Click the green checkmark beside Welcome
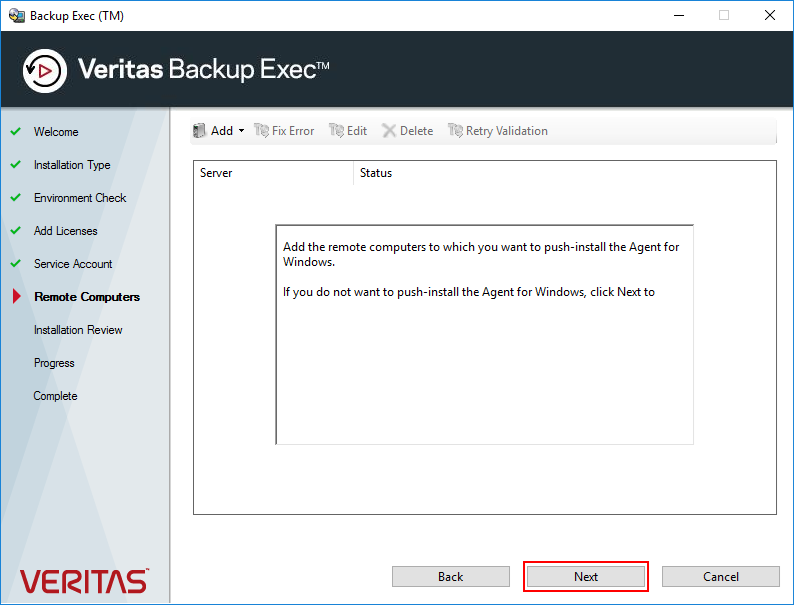The width and height of the screenshot is (794, 605). (x=16, y=131)
